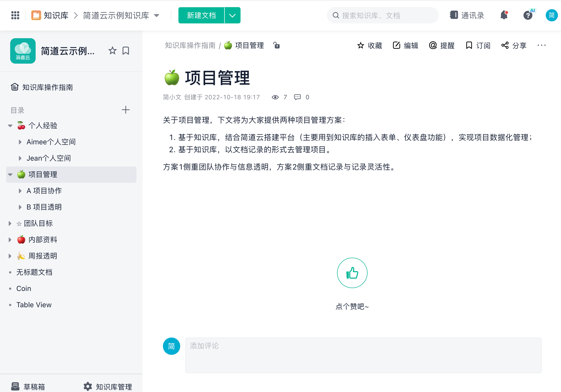Expand the 团队目标 tree node

(x=10, y=223)
